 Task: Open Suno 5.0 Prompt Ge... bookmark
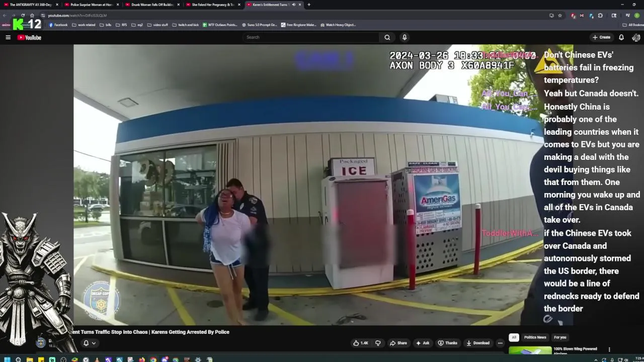259,25
